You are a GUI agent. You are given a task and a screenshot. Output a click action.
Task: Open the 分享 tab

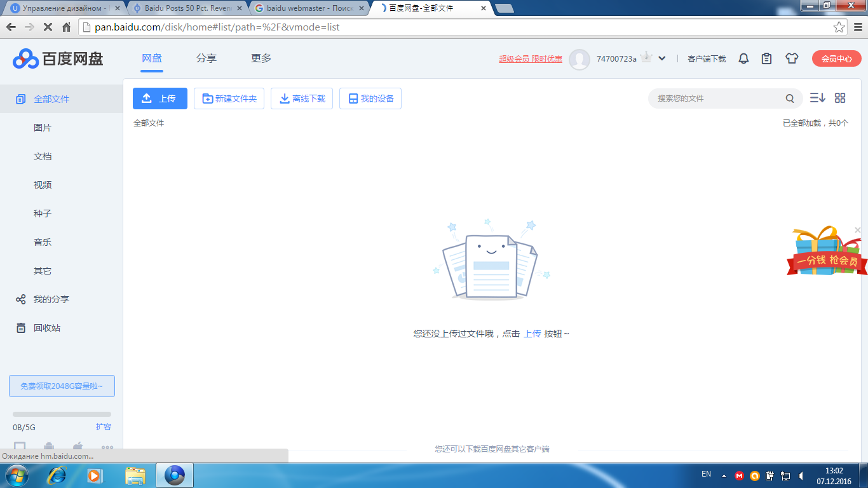point(207,58)
